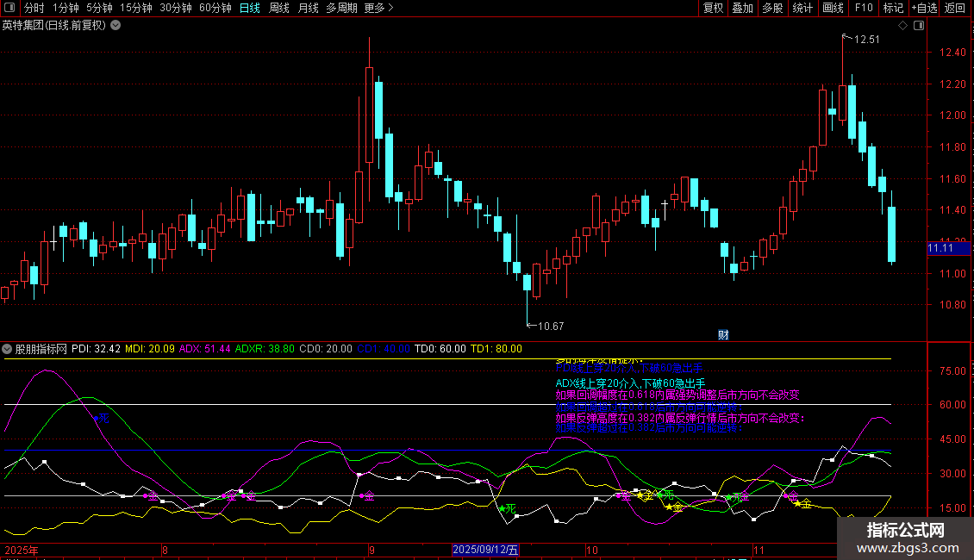Click the 死 death-cross marker in early September
The width and height of the screenshot is (974, 560).
pyautogui.click(x=509, y=508)
